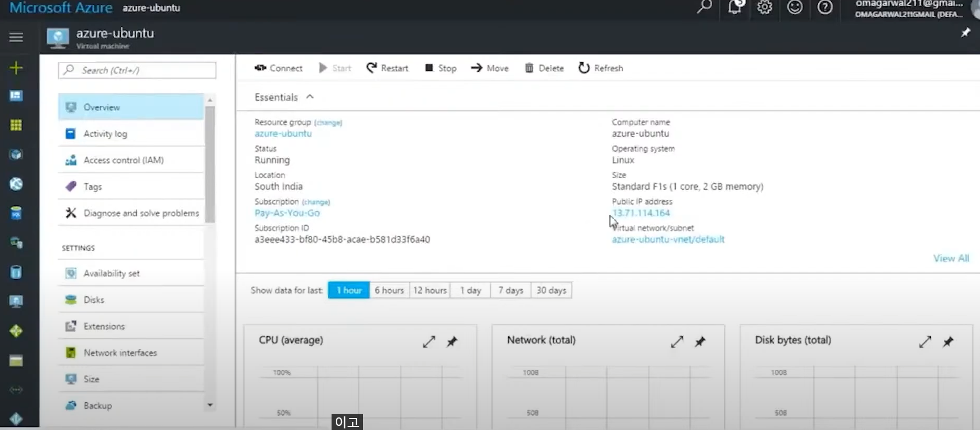The image size is (980, 430).
Task: Click public IP address 13.71.114.164
Action: coord(641,213)
